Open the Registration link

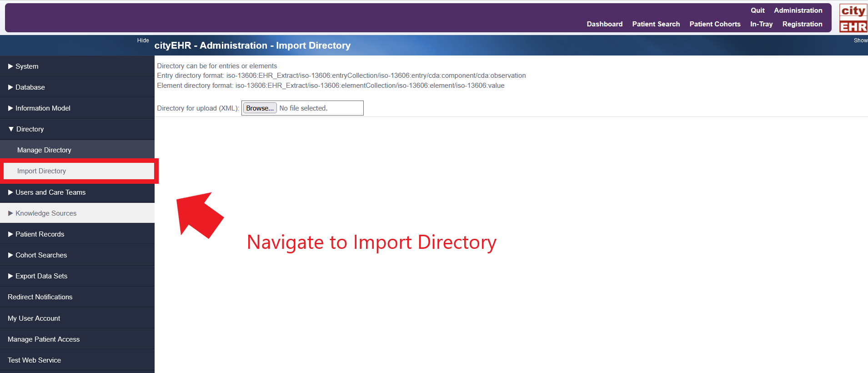click(803, 24)
